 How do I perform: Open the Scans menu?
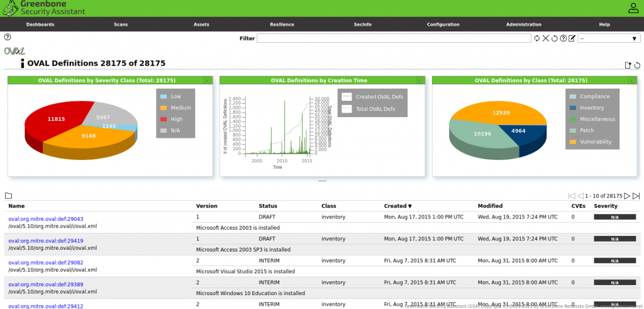pos(120,25)
